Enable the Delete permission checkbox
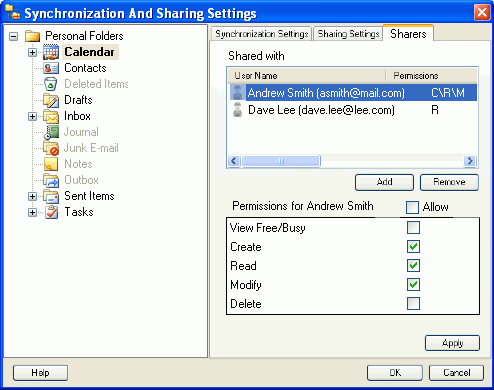 (413, 304)
